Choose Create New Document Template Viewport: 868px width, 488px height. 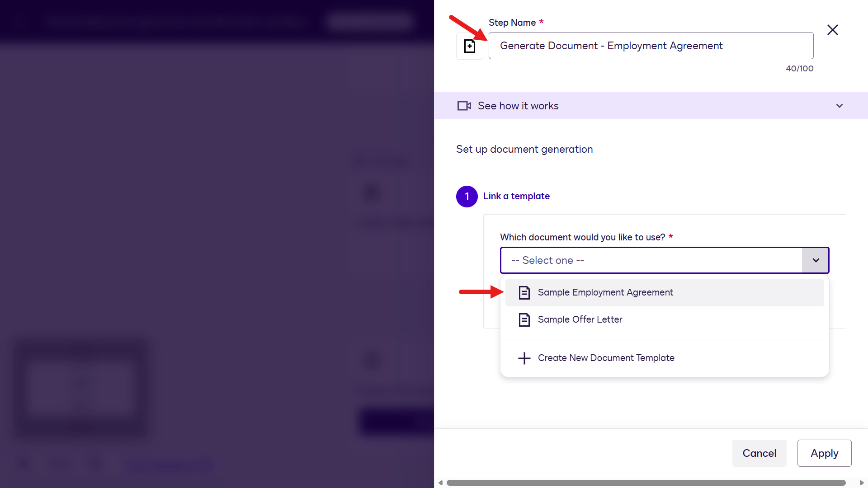pyautogui.click(x=665, y=358)
